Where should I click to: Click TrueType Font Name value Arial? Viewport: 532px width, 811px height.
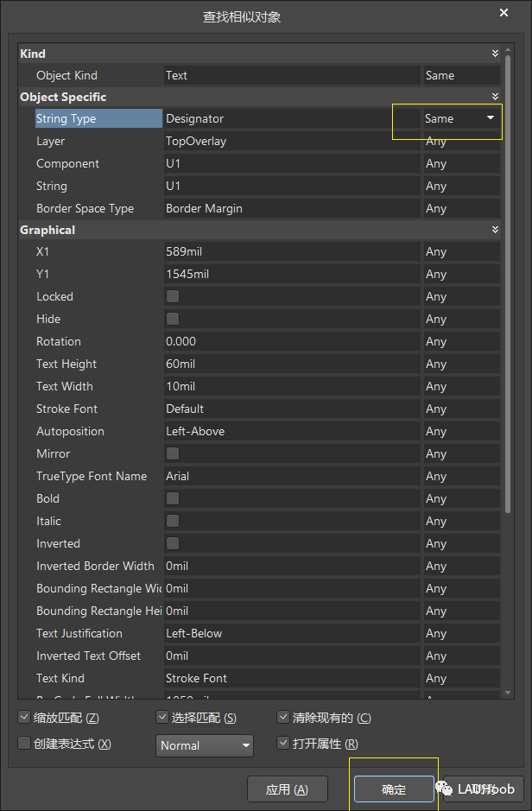(x=292, y=476)
